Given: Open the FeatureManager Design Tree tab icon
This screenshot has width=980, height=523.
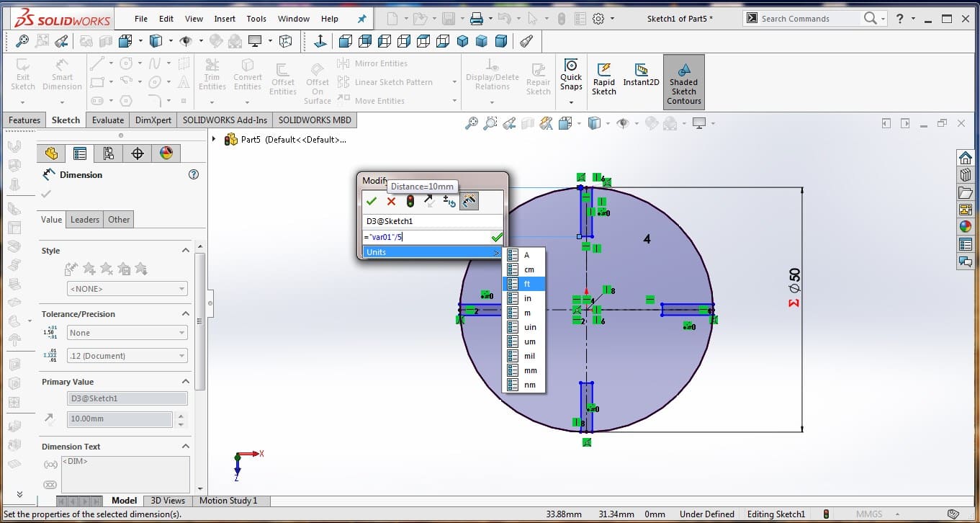Looking at the screenshot, I should (x=51, y=153).
